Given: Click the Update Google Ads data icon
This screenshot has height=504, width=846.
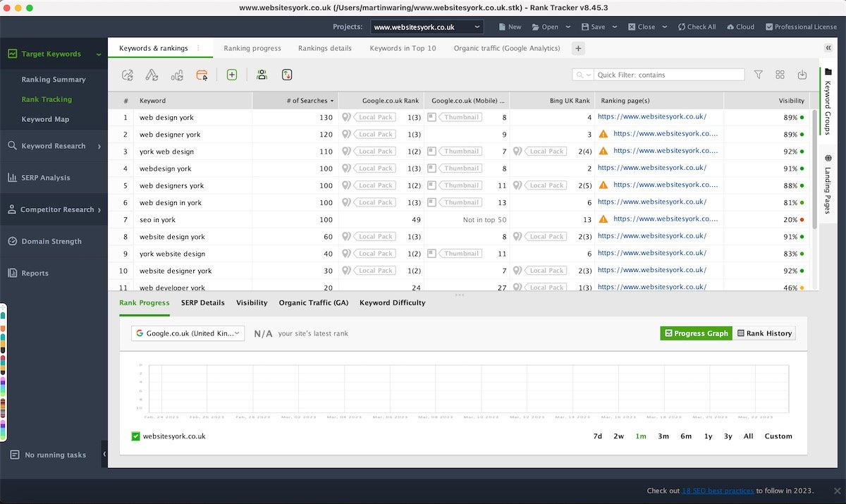Looking at the screenshot, I should click(152, 75).
